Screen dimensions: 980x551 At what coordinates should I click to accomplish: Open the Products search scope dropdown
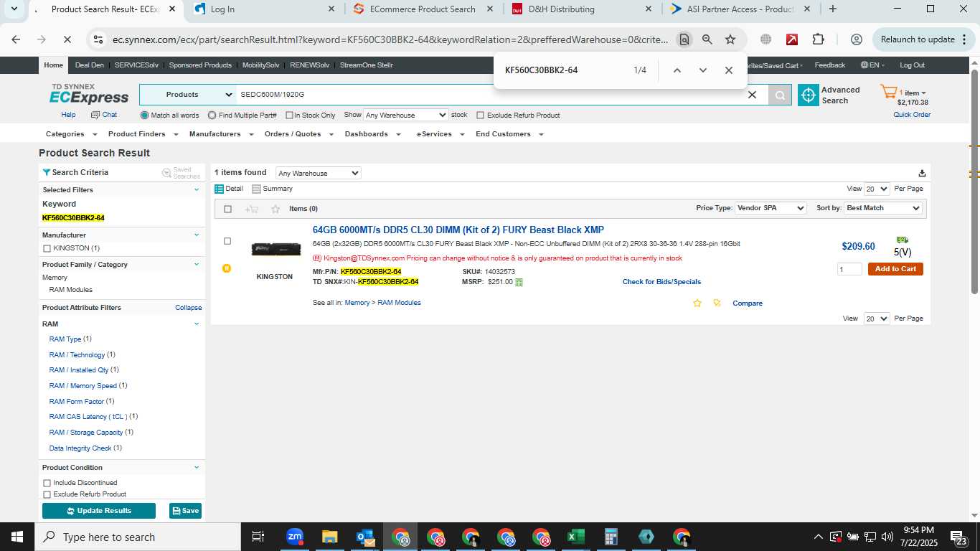(x=189, y=95)
